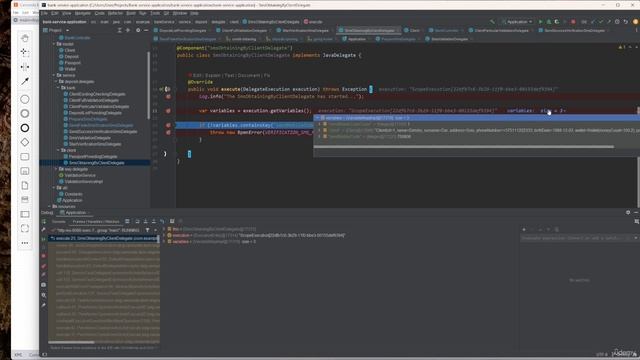Open the Navigate menu
Screen dimensions: 640x360
pyautogui.click(x=82, y=13)
